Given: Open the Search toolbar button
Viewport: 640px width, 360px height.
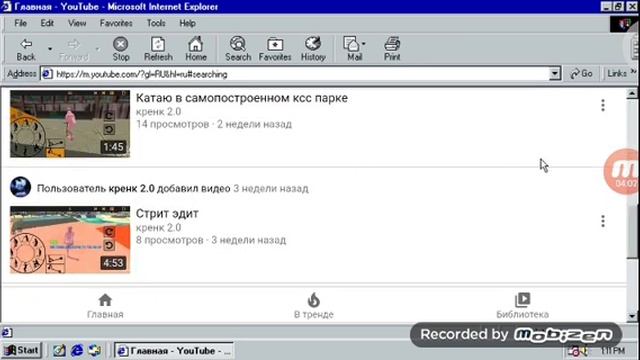Looking at the screenshot, I should pos(238,49).
